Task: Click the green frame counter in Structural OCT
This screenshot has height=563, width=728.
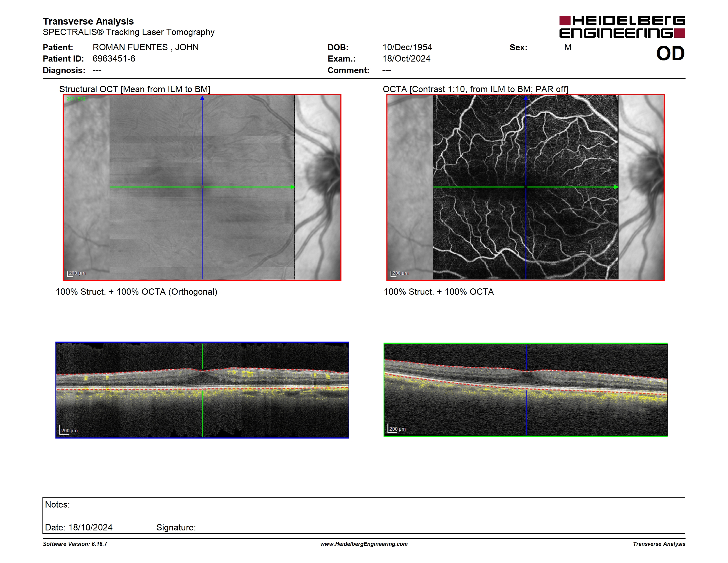Action: tap(76, 99)
